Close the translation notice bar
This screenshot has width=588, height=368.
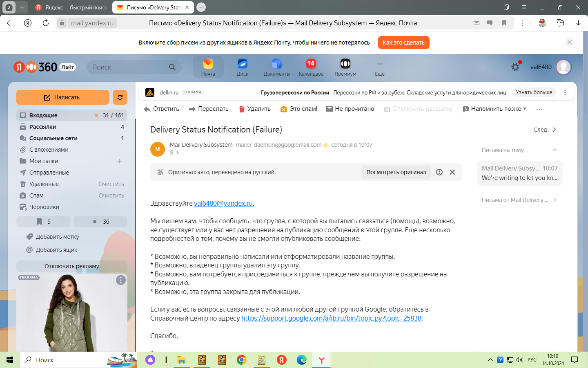click(x=452, y=172)
